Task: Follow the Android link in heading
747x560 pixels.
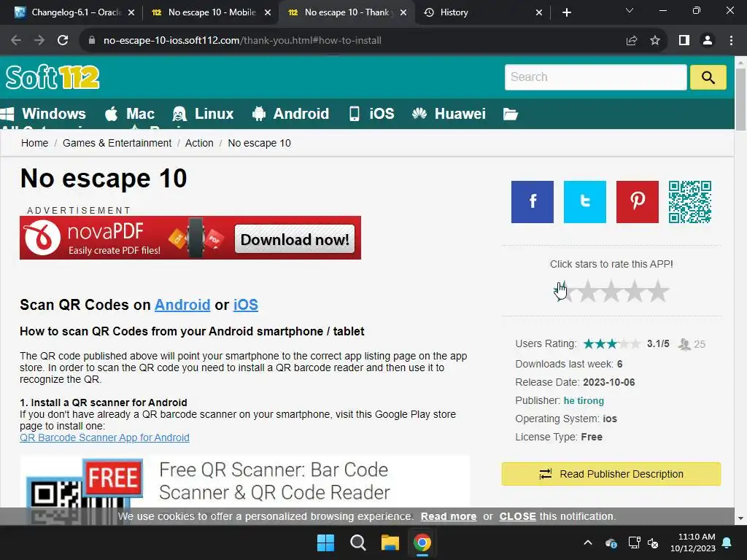Action: tap(182, 305)
